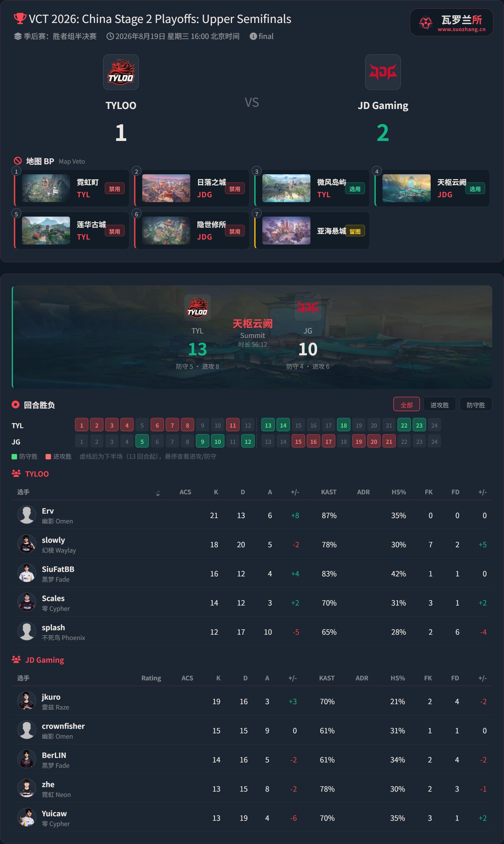Click Erv's player avatar

click(x=27, y=515)
